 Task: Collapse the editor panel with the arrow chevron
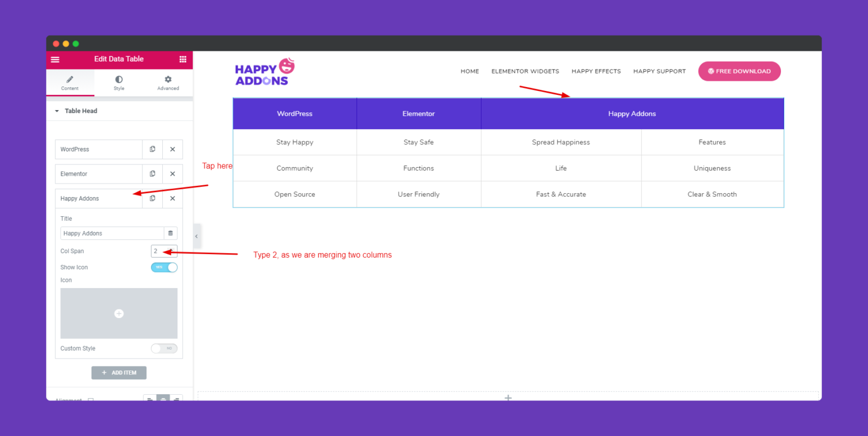pyautogui.click(x=196, y=236)
